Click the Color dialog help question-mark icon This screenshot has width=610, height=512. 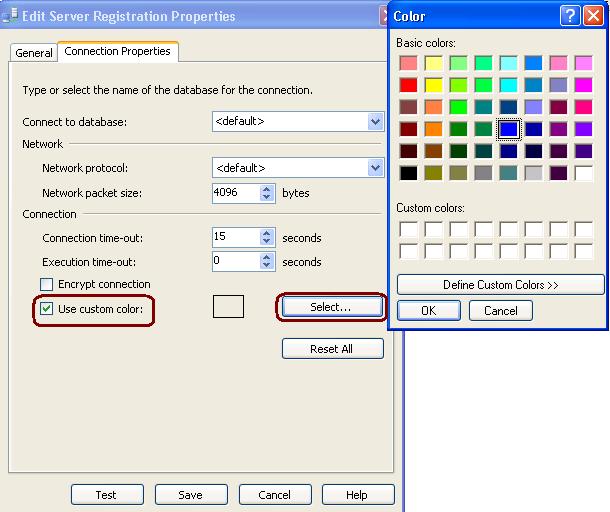click(x=569, y=16)
